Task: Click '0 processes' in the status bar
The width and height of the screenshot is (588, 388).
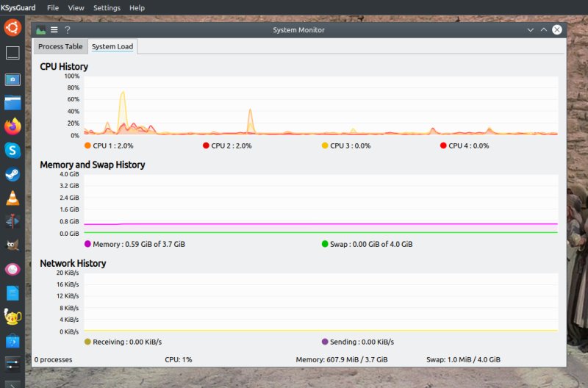Action: pyautogui.click(x=53, y=359)
